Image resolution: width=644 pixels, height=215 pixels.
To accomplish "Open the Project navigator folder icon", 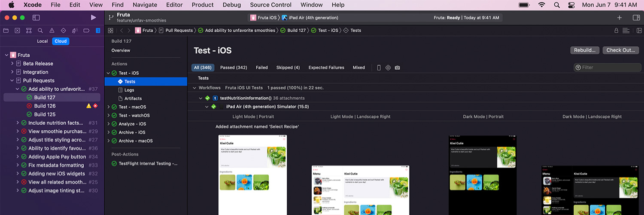I will pyautogui.click(x=6, y=31).
